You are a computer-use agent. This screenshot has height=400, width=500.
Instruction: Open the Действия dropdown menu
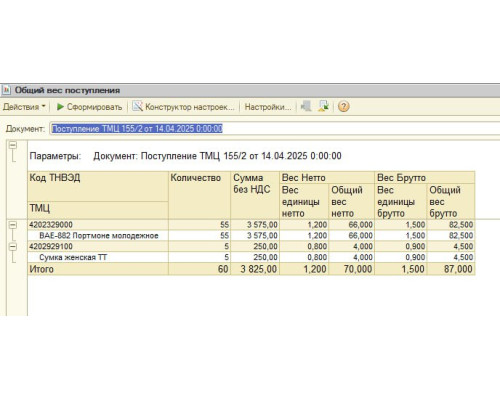pyautogui.click(x=24, y=107)
